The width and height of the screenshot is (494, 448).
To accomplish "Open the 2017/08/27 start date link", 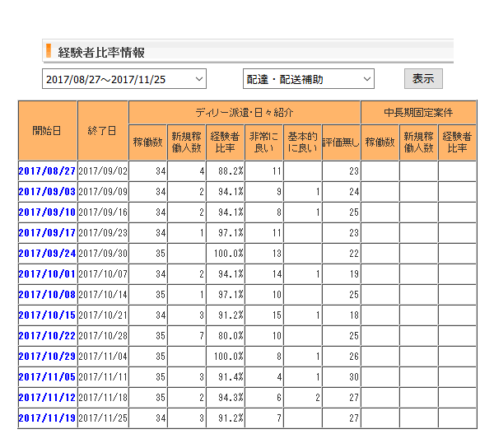I will (47, 171).
